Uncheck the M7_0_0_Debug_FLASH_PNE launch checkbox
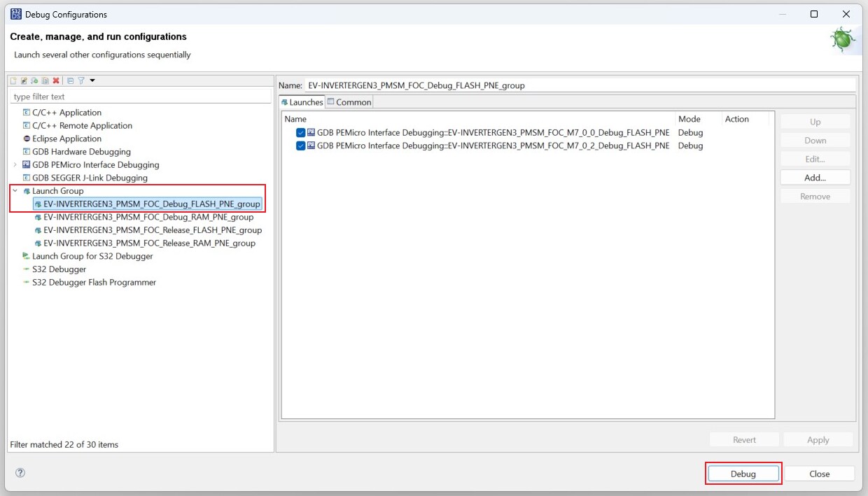The height and width of the screenshot is (496, 868). click(x=301, y=133)
